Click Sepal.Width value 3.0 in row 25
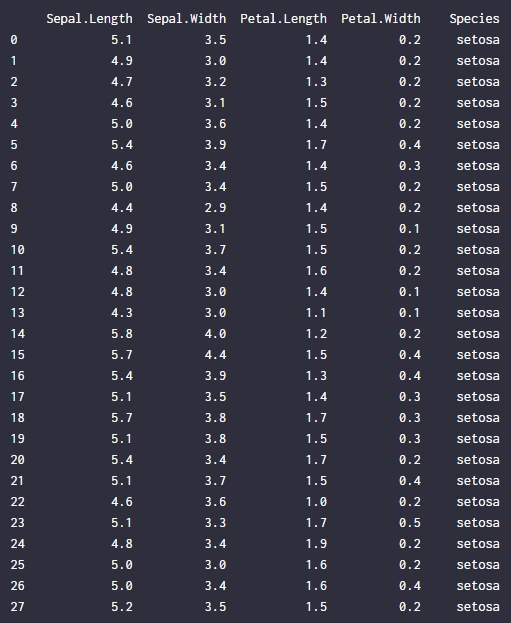 coord(215,565)
